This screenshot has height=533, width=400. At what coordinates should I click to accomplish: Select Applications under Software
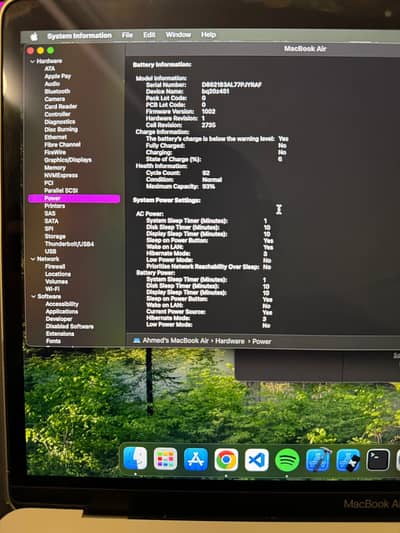pyautogui.click(x=62, y=312)
